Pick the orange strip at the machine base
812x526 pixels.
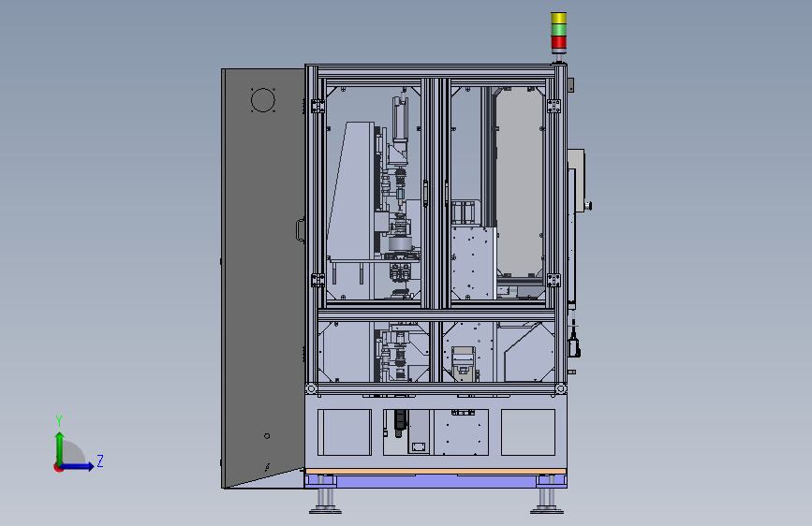(436, 472)
